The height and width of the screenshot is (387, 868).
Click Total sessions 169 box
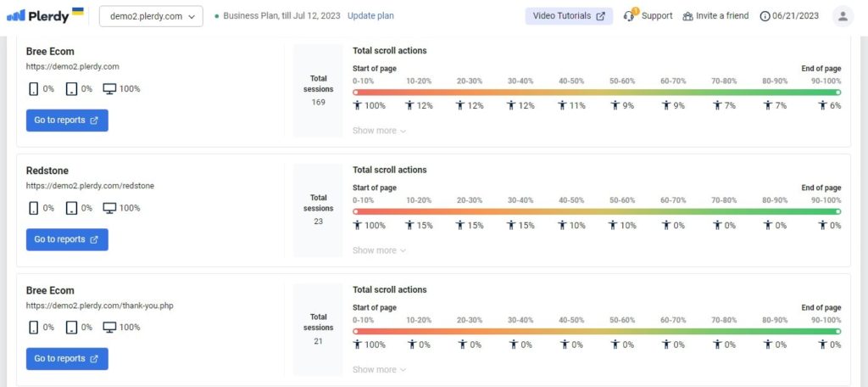319,90
